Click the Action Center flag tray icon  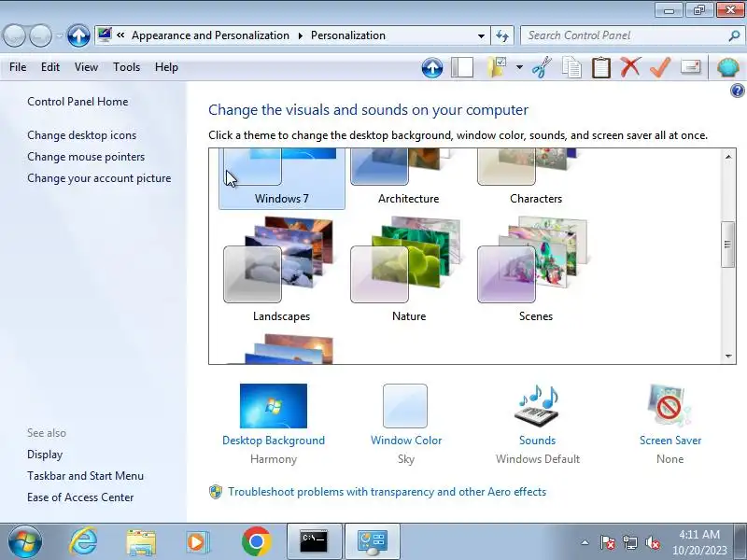click(608, 542)
